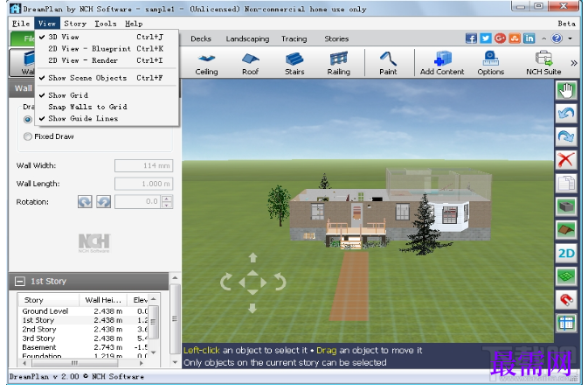
Task: Click the brown terrain icon
Action: [566, 230]
